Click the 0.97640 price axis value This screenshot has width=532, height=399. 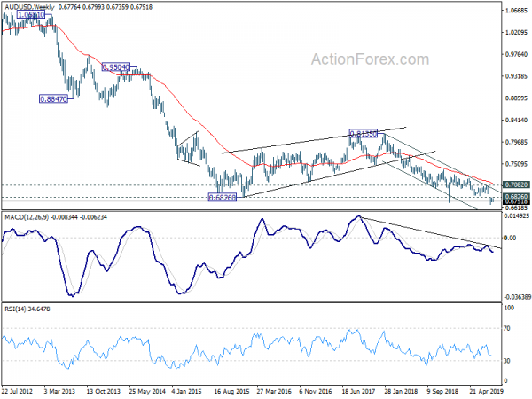[x=516, y=54]
